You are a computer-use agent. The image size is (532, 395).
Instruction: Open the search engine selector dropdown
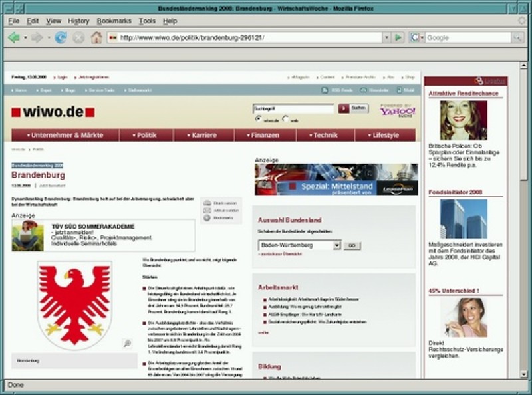tap(422, 37)
